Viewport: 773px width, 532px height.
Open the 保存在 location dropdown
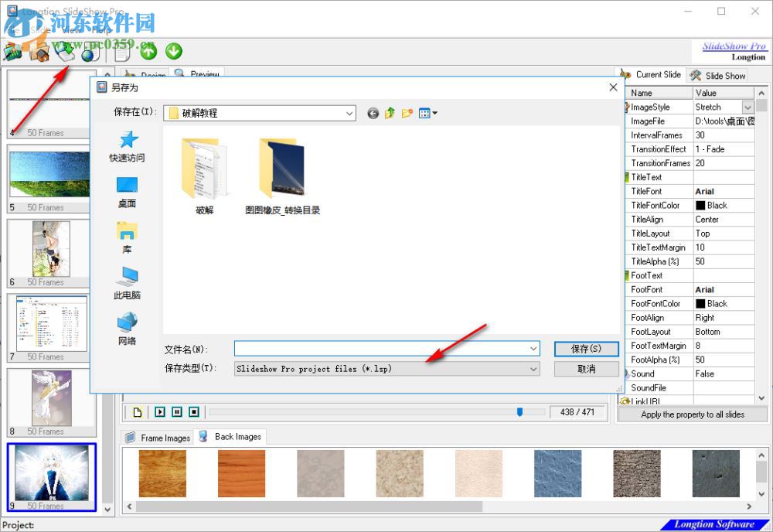pyautogui.click(x=349, y=113)
